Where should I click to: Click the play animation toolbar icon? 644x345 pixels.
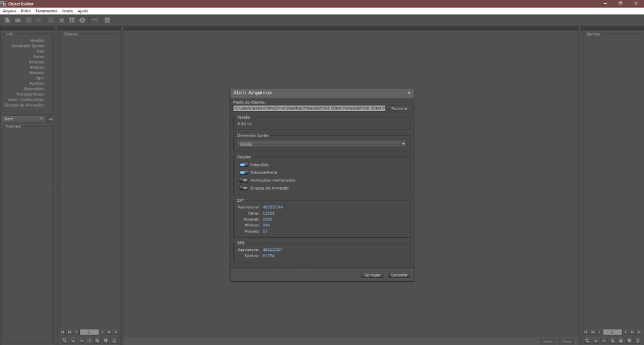82,21
